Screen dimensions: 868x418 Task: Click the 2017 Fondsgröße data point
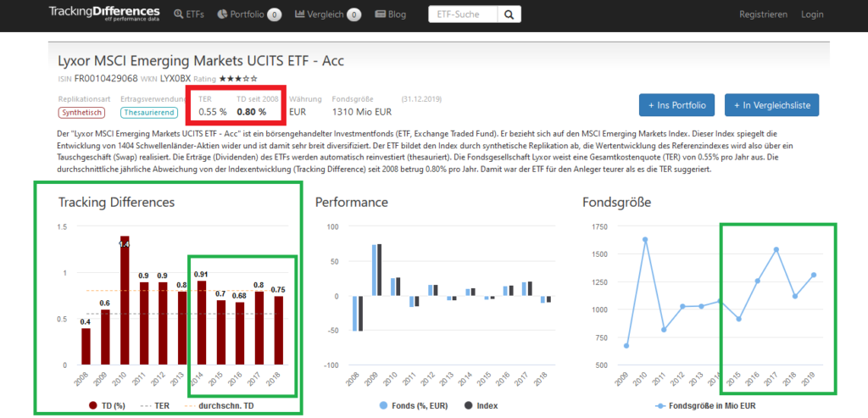pyautogui.click(x=776, y=249)
